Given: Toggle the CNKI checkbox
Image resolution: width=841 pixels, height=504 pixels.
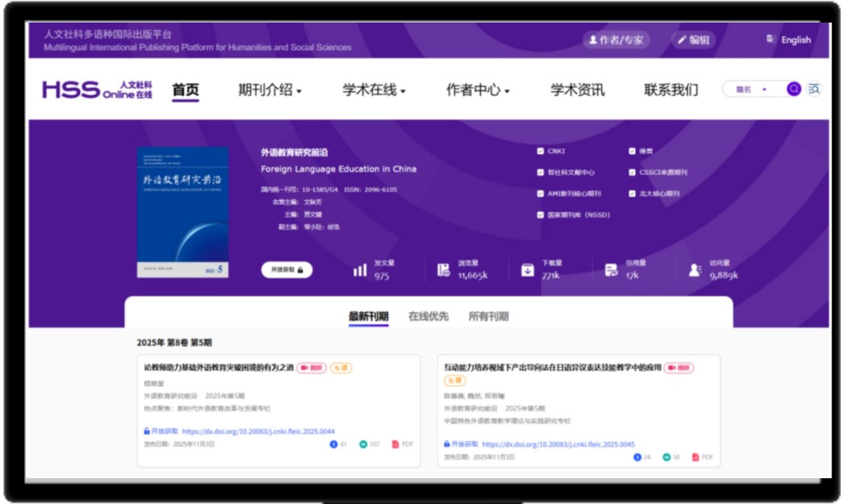Looking at the screenshot, I should tap(541, 151).
